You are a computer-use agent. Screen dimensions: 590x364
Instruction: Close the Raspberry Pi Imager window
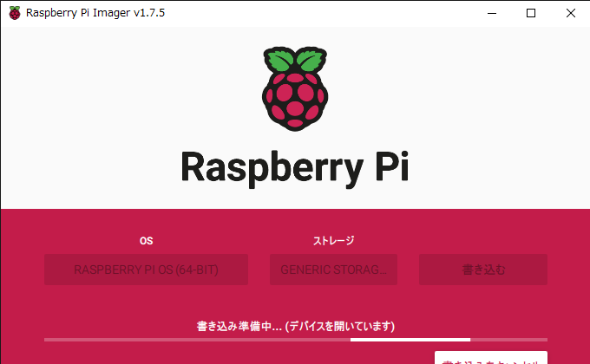click(x=570, y=13)
